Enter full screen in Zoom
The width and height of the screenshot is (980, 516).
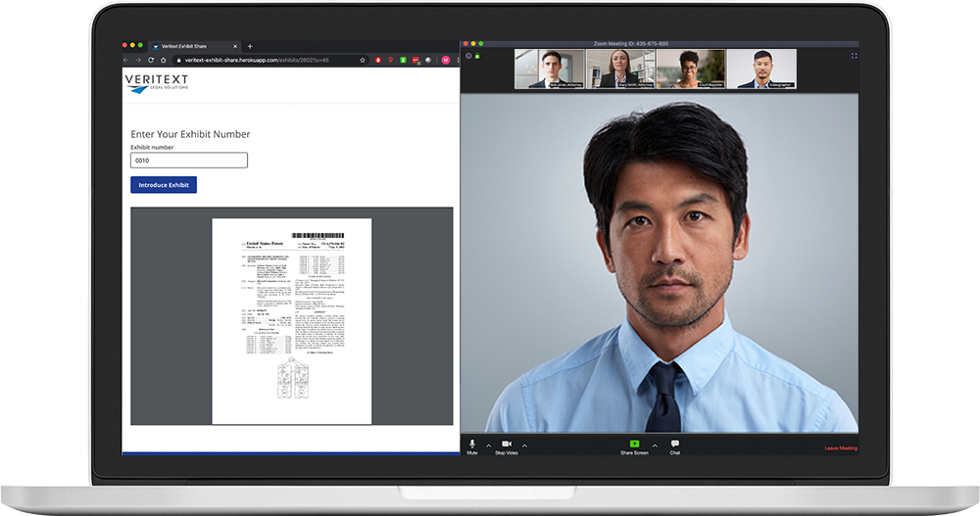pyautogui.click(x=854, y=56)
